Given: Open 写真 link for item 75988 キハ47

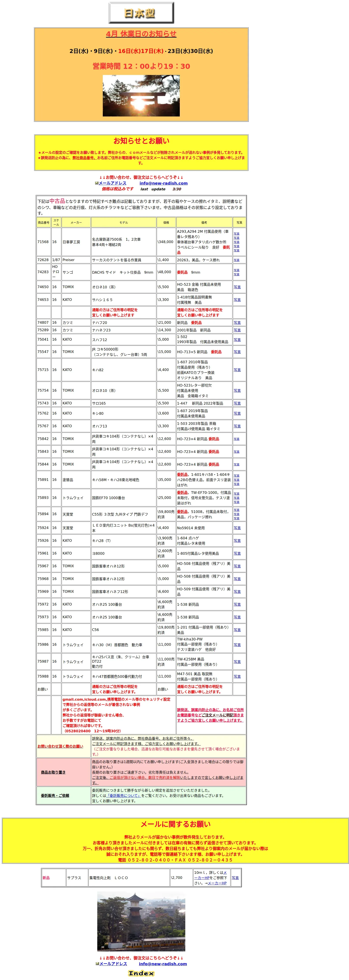Looking at the screenshot, I should click(237, 676).
